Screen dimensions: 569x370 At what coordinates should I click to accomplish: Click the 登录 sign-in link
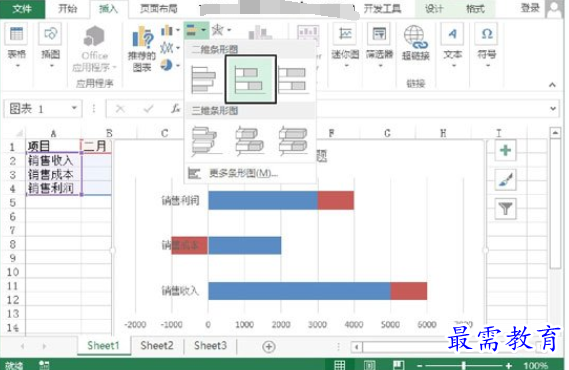tap(530, 8)
